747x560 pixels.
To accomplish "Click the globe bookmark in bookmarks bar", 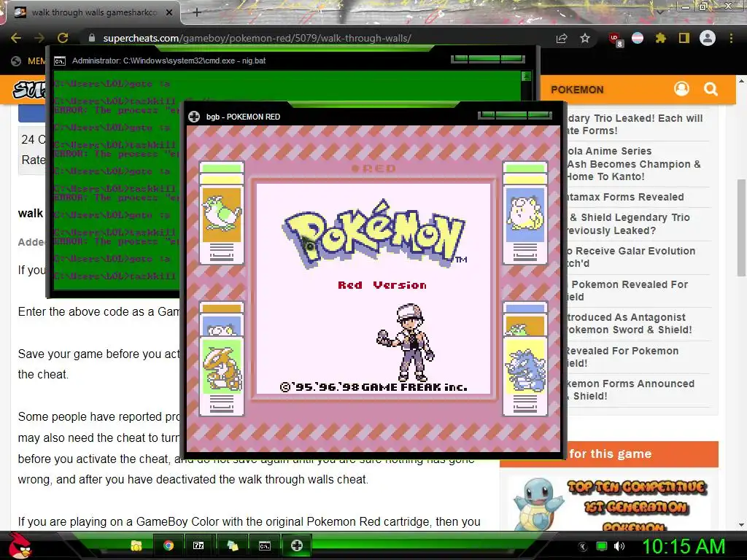I will point(16,61).
